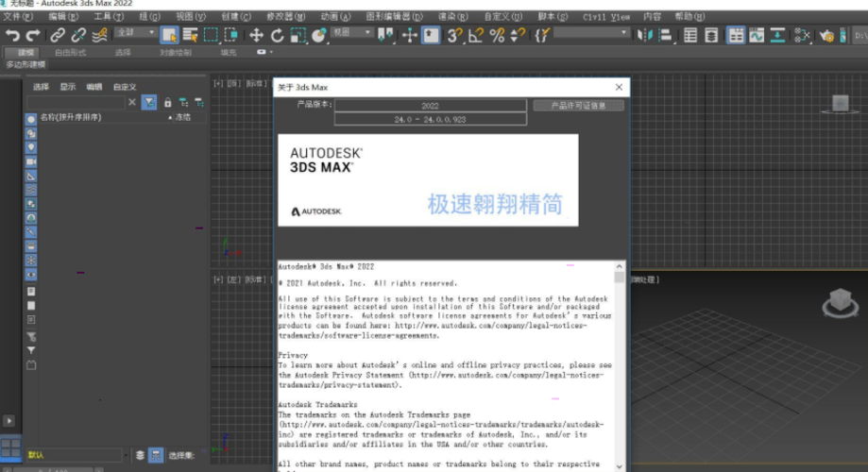Choose rectangular selection region tool
The image size is (868, 472).
point(211,36)
